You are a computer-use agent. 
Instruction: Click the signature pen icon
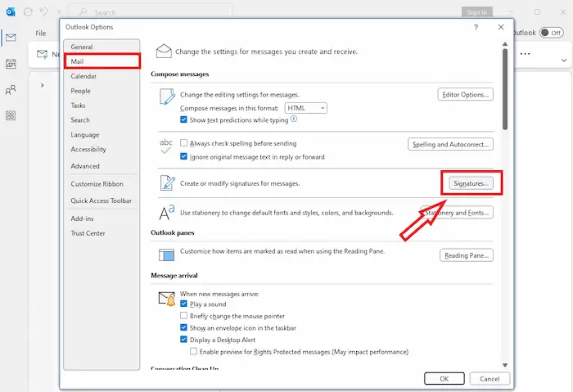coord(167,182)
